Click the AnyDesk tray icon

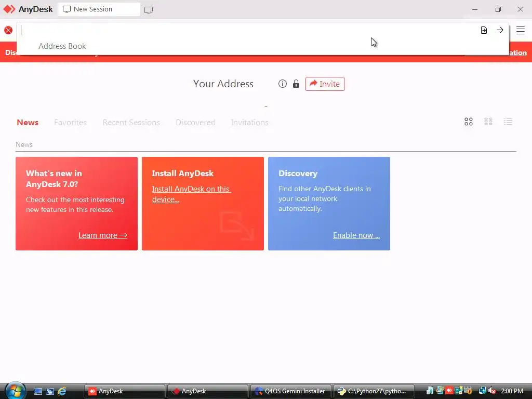(449, 391)
